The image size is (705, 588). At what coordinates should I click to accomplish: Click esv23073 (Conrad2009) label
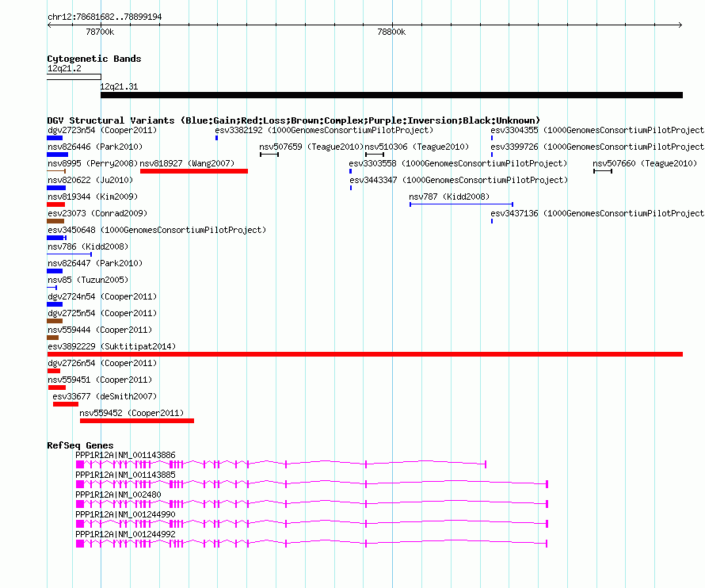pyautogui.click(x=97, y=213)
